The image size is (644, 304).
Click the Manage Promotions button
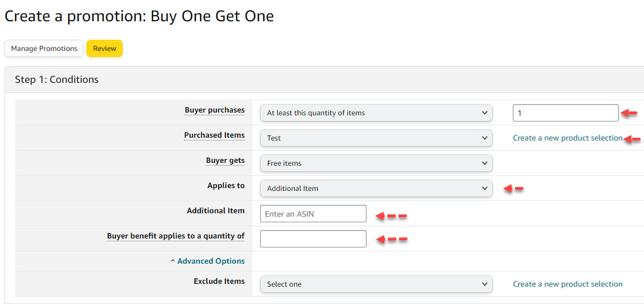(44, 49)
